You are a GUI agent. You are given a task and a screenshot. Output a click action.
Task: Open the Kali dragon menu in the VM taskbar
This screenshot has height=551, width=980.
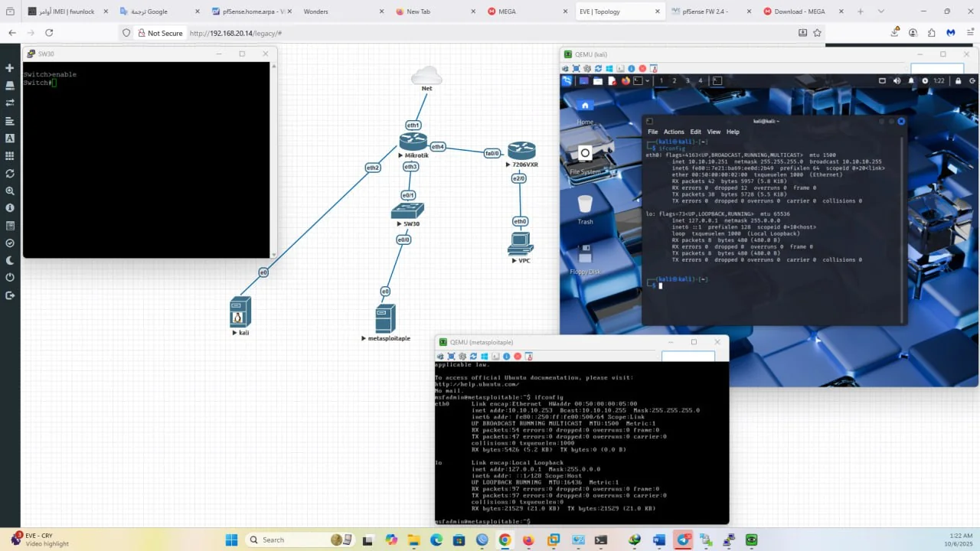click(x=567, y=80)
